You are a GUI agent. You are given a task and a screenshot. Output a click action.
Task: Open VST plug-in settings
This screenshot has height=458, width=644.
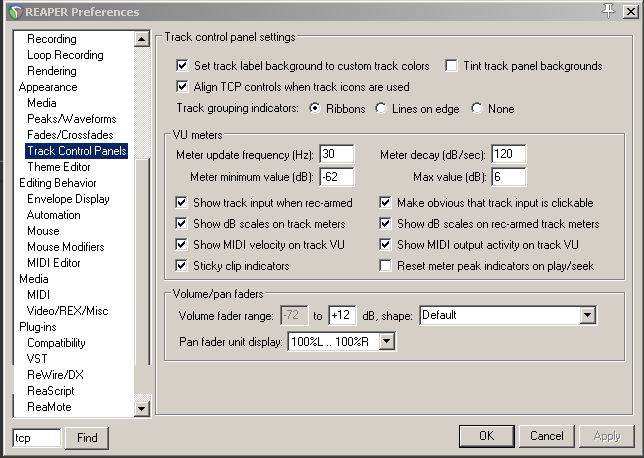pos(37,359)
